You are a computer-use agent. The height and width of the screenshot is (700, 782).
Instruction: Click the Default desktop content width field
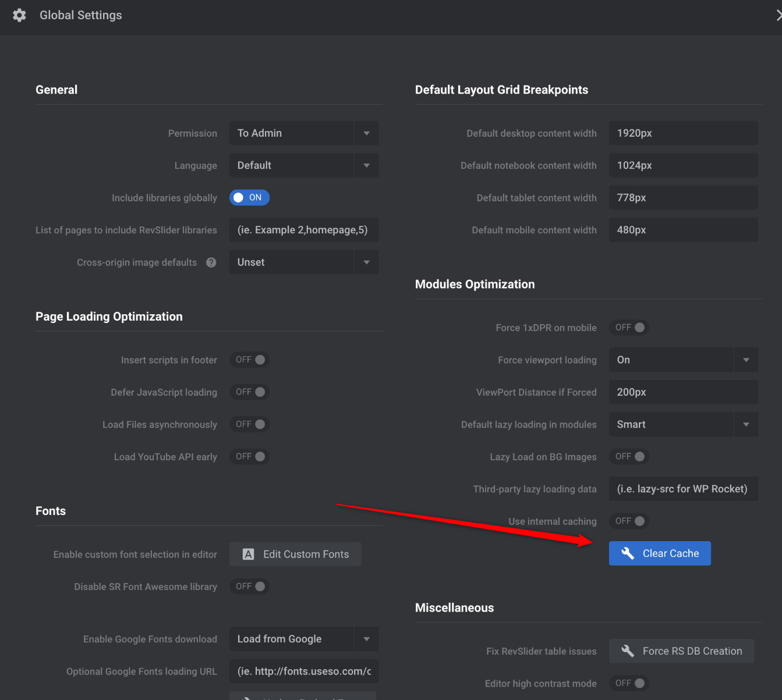683,133
